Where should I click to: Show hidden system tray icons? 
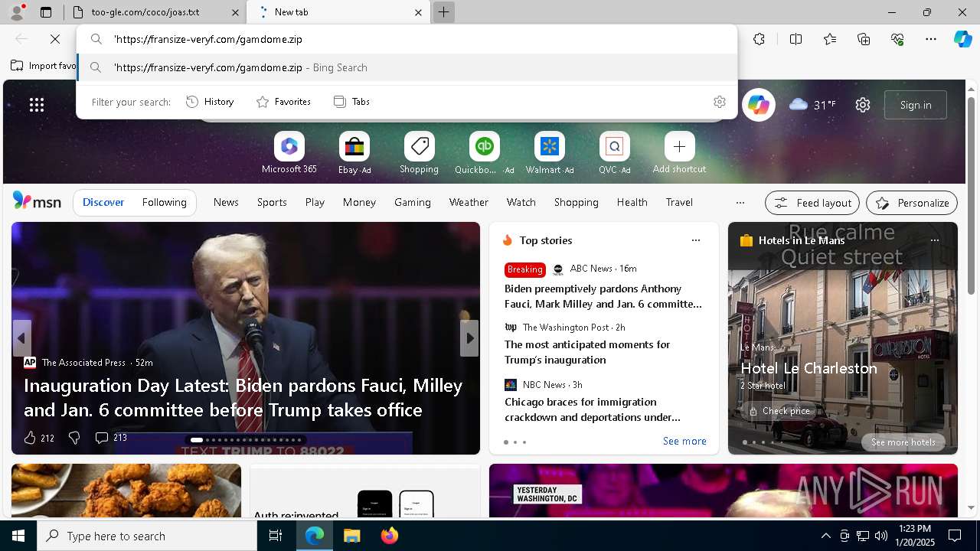point(825,536)
